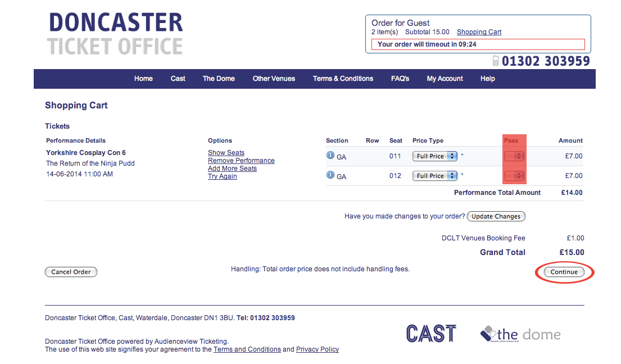Click info icon for seat 012
The image size is (621, 364).
point(330,175)
